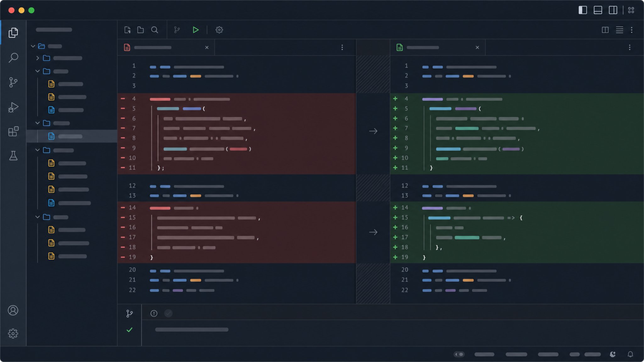Open the Run and Debug view
The image size is (644, 362).
click(13, 107)
